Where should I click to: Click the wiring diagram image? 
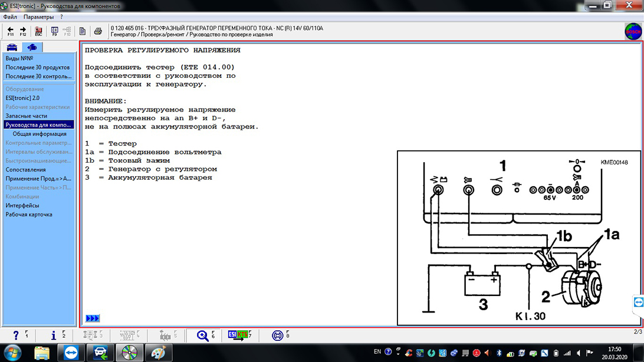click(519, 238)
